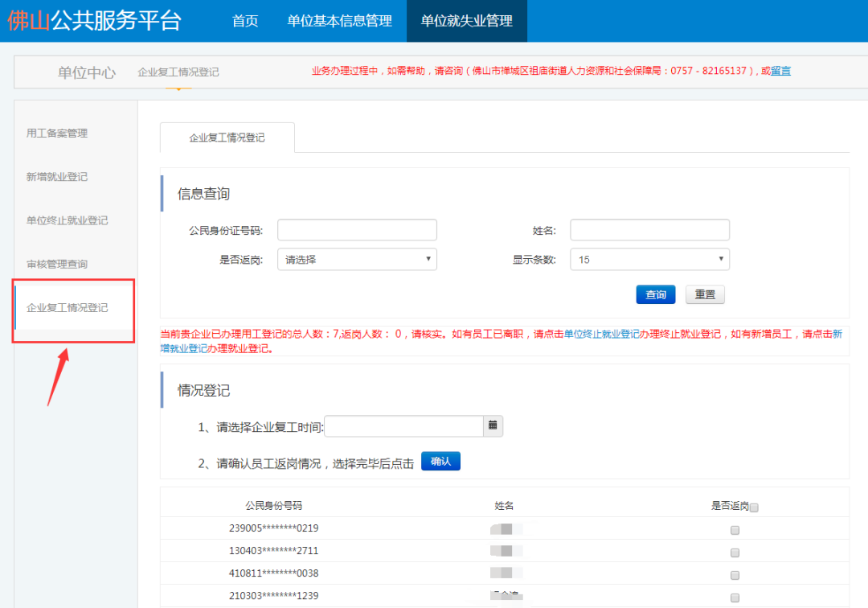Click the 信息查询 section heading
868x608 pixels.
point(203,194)
